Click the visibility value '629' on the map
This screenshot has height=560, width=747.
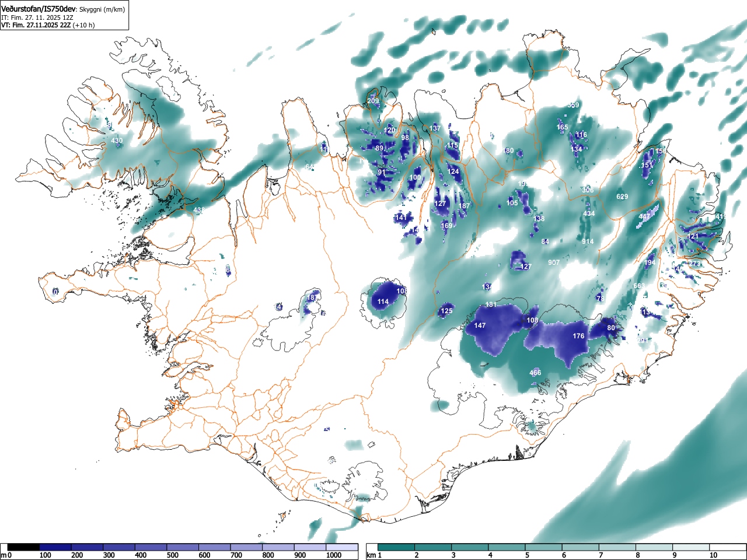622,197
